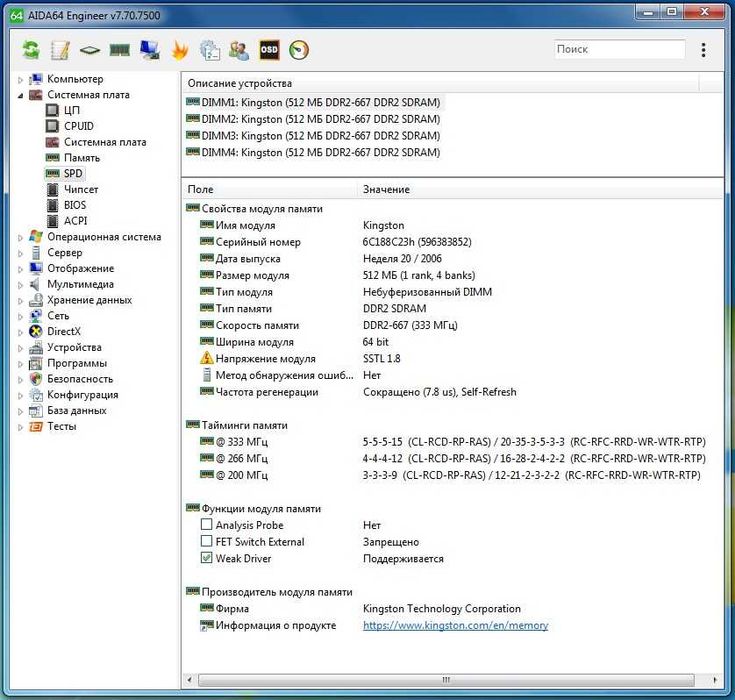The image size is (735, 700).
Task: Open the kingston.com/en/memory link
Action: 455,625
